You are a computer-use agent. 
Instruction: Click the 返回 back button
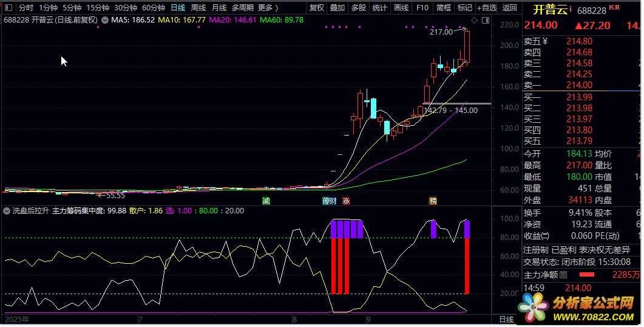[510, 8]
